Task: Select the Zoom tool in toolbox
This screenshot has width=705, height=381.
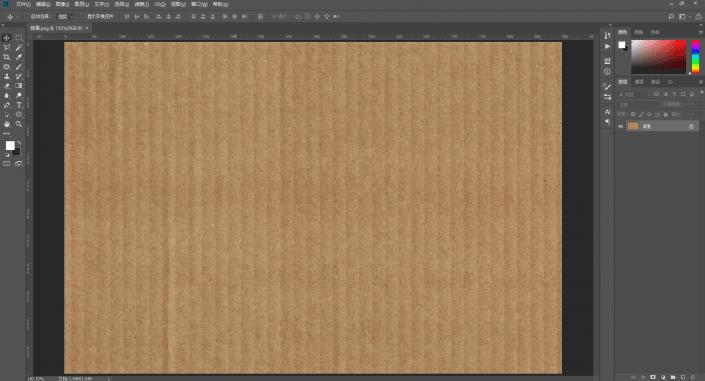Action: (x=19, y=124)
